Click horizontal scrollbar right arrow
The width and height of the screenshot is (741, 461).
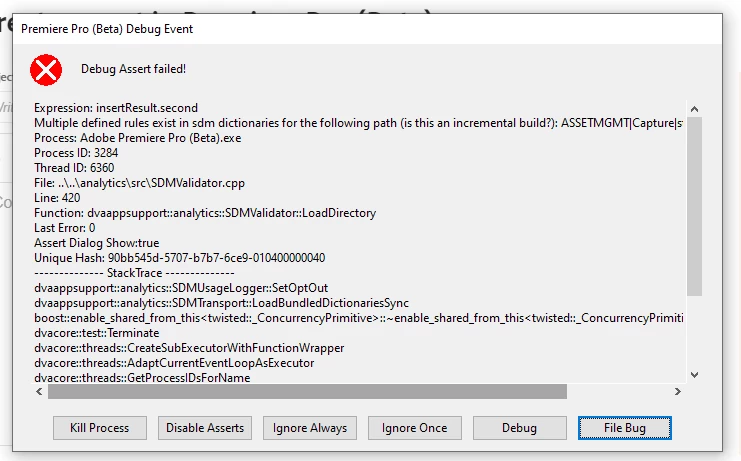678,392
